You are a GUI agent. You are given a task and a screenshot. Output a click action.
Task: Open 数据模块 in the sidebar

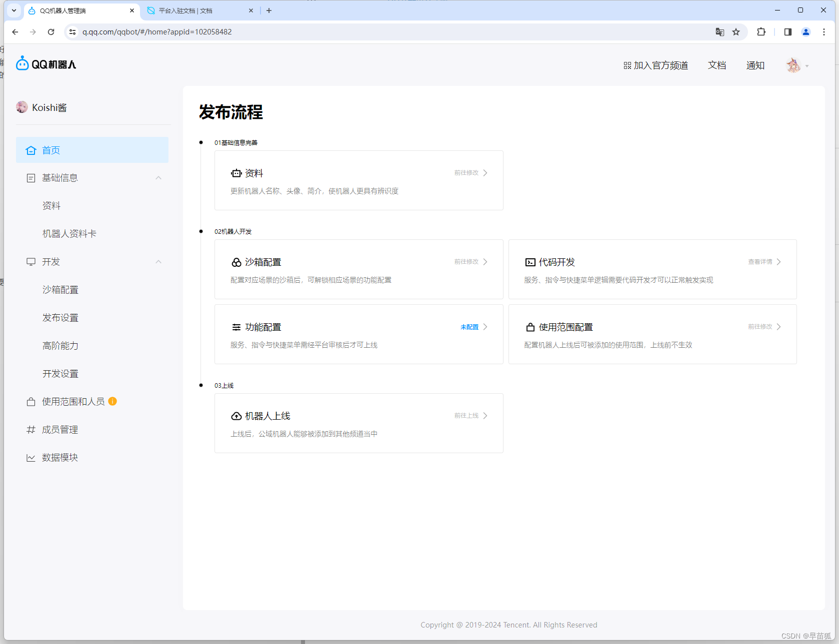coord(60,458)
